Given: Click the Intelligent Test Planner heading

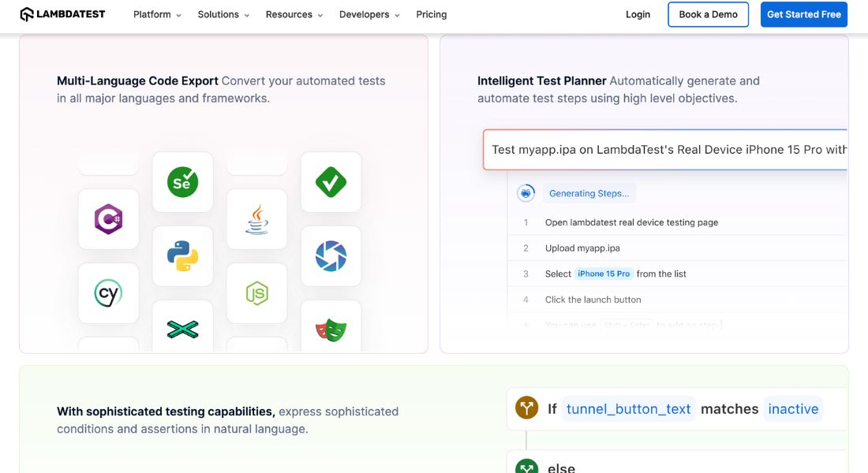Looking at the screenshot, I should (541, 80).
